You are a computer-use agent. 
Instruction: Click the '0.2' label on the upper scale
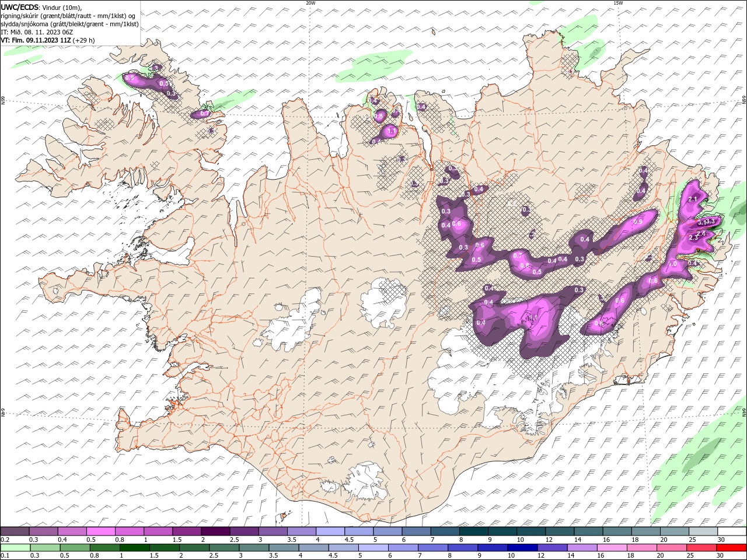[5, 540]
